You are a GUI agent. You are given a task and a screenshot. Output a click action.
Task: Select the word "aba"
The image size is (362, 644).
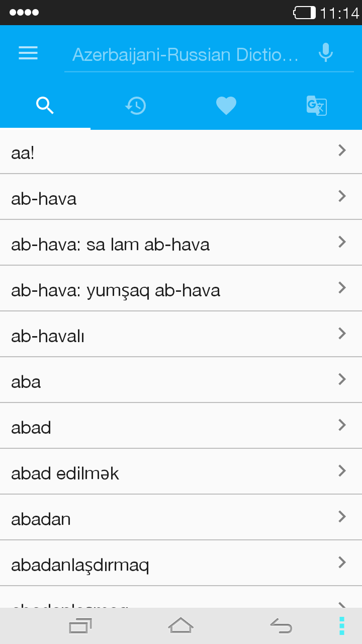(x=26, y=382)
